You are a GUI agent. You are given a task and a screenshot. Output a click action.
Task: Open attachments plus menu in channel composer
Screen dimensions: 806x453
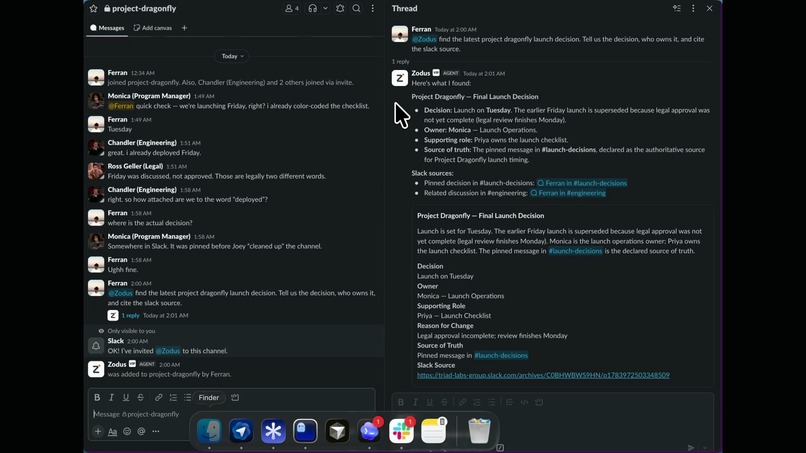coord(98,431)
